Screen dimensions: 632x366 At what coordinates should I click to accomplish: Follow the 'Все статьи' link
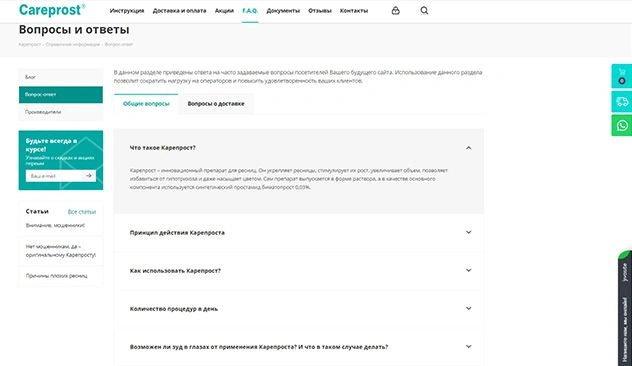pos(82,212)
